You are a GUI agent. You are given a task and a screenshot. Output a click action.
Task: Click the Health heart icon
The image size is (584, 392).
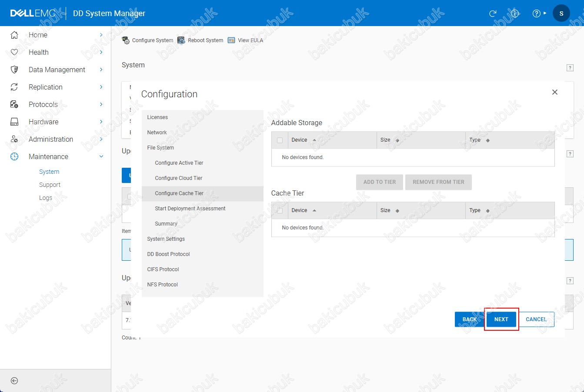pyautogui.click(x=14, y=52)
